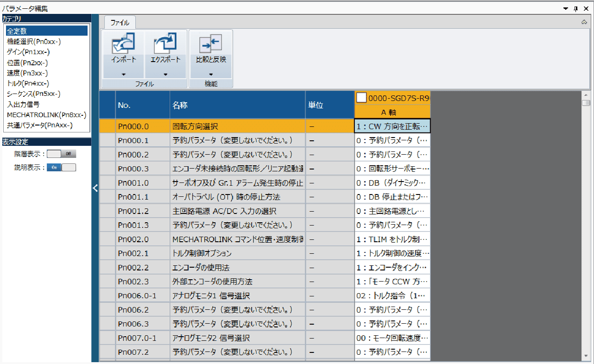Toggle the 階層表示 switch
Viewport: 594px width, 364px height.
tap(61, 154)
